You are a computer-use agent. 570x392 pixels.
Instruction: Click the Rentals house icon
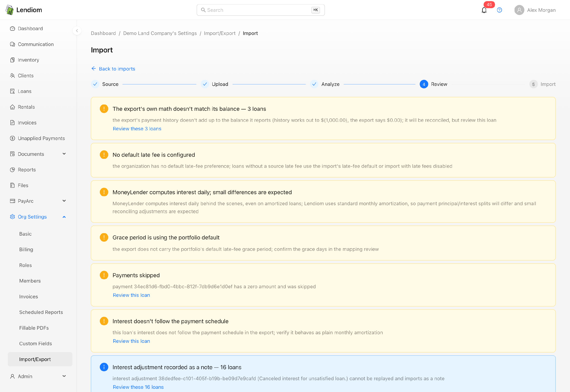12,107
